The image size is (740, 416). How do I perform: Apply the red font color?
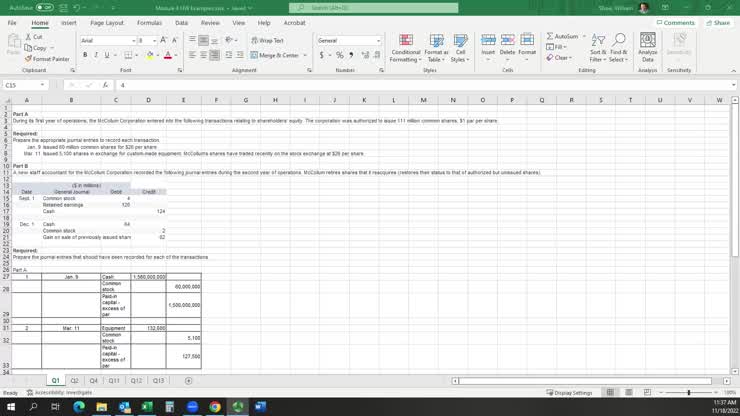tap(168, 55)
